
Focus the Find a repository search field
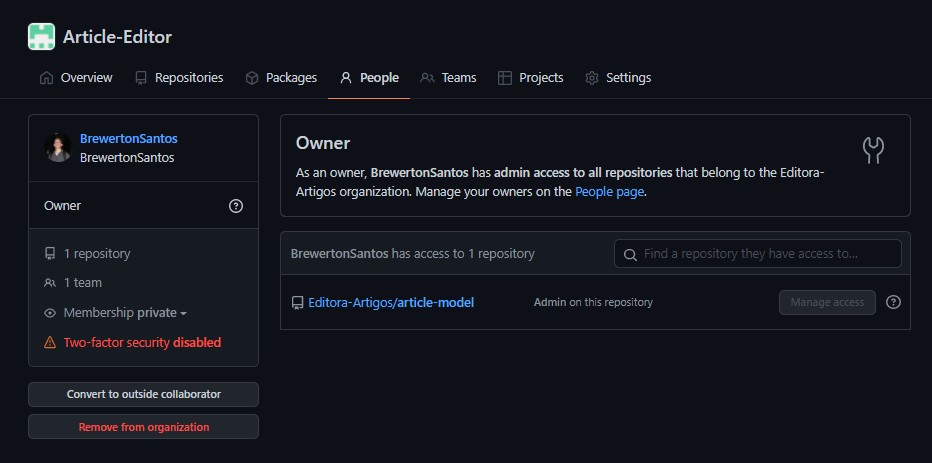[758, 254]
